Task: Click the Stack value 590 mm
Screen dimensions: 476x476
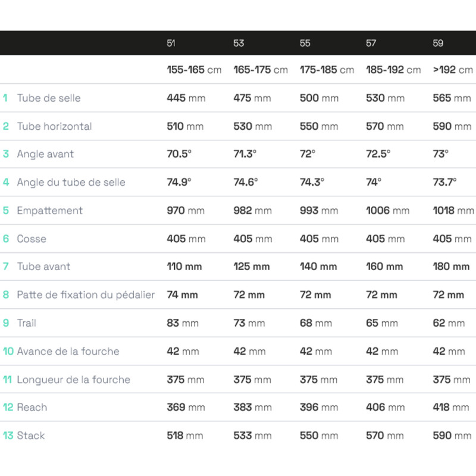Action: (452, 436)
